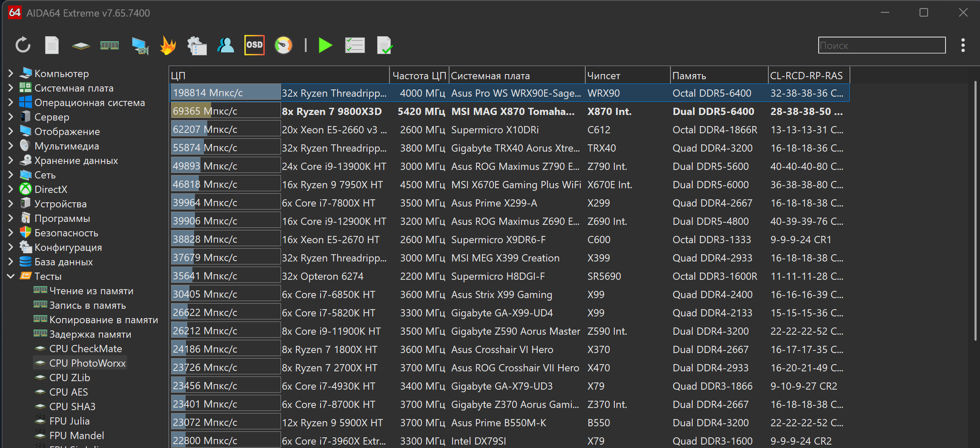This screenshot has width=980, height=448.
Task: Select the CPU AES benchmark
Action: tap(69, 392)
